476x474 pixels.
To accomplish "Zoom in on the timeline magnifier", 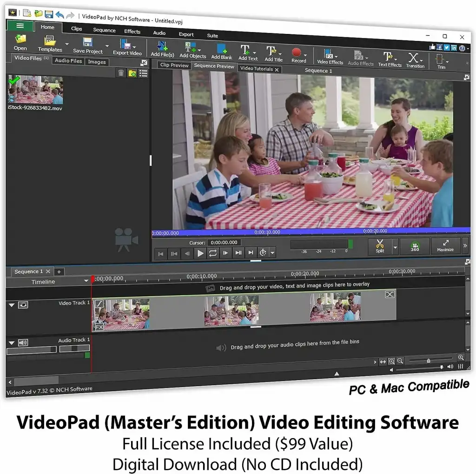I will click(x=461, y=357).
